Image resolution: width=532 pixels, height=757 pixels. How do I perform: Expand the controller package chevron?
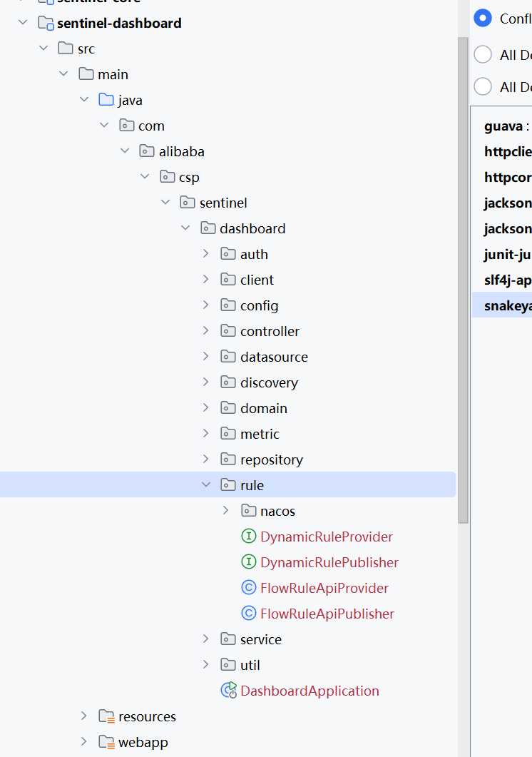click(205, 331)
